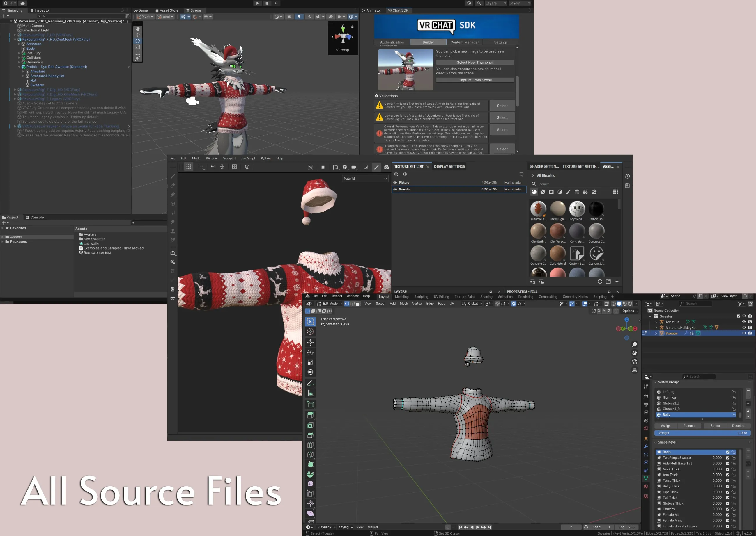
Task: Toggle the scene lighting bulb icon
Action: point(299,17)
